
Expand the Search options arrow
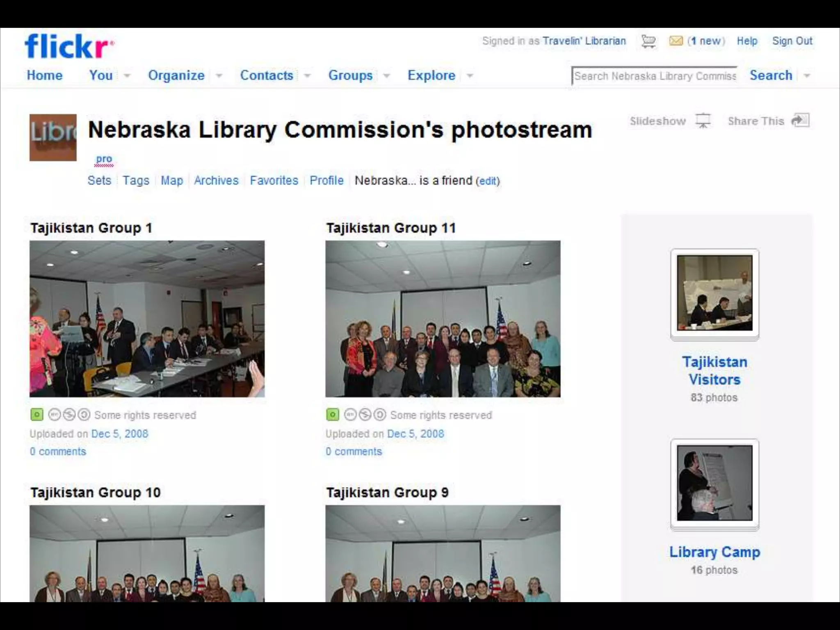point(807,75)
